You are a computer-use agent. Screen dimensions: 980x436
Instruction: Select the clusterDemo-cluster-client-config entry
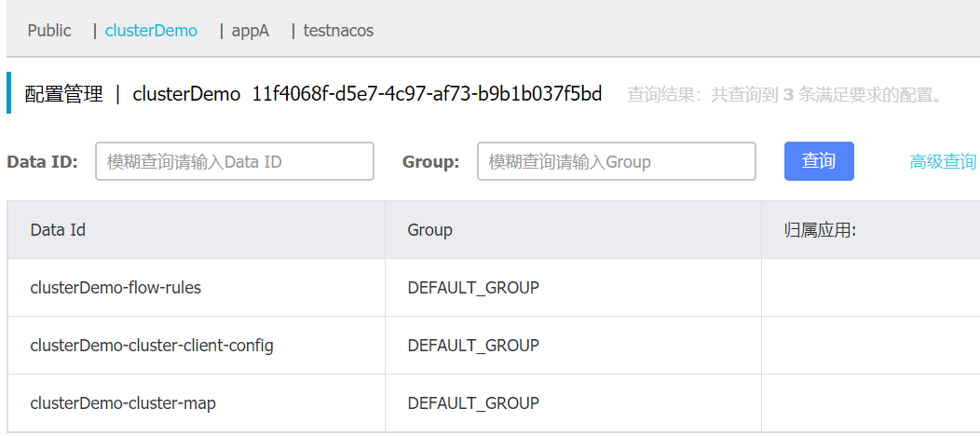point(152,346)
